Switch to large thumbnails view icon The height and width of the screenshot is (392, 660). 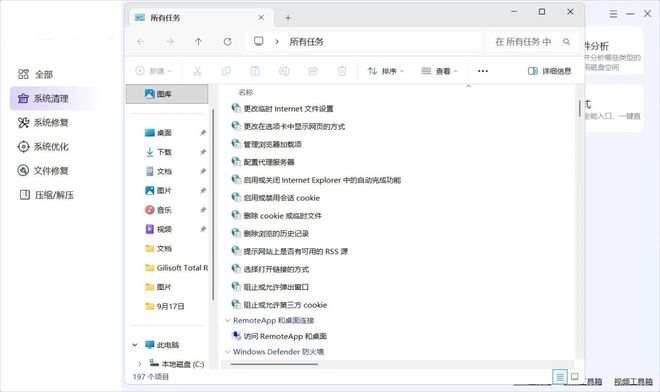575,376
